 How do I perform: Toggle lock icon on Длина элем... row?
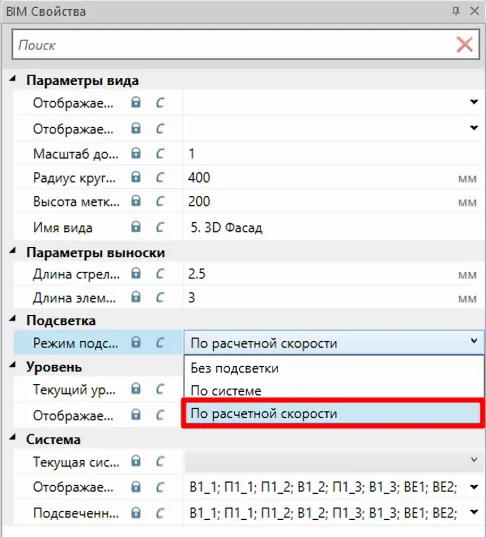click(x=136, y=297)
